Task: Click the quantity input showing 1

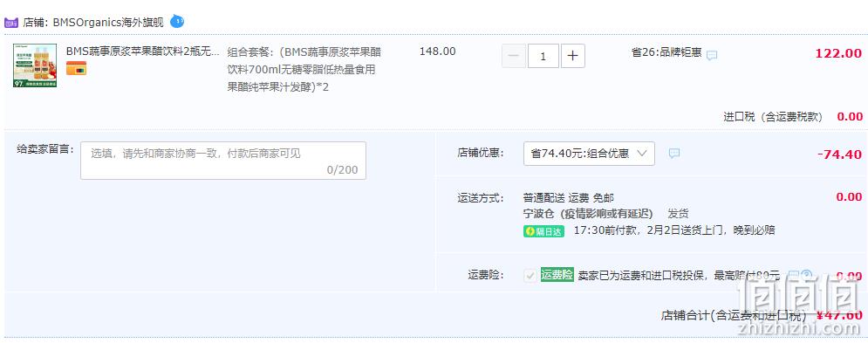Action: [543, 56]
